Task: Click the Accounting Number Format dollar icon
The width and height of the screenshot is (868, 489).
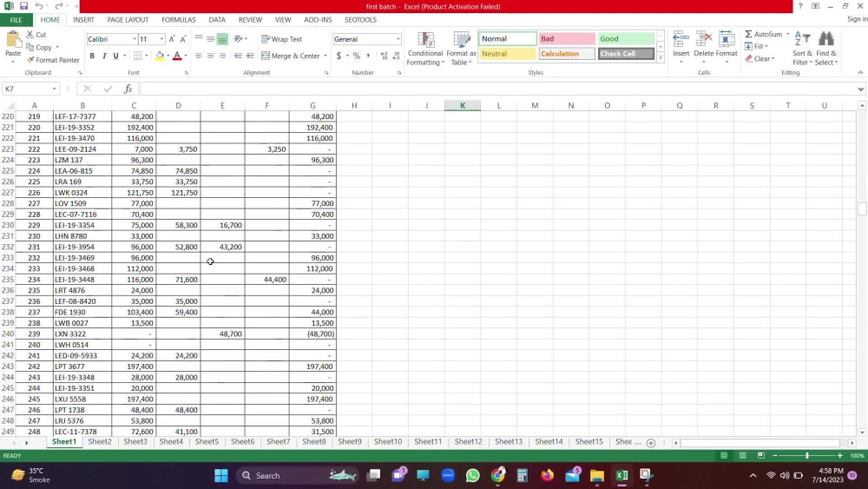Action: point(339,56)
